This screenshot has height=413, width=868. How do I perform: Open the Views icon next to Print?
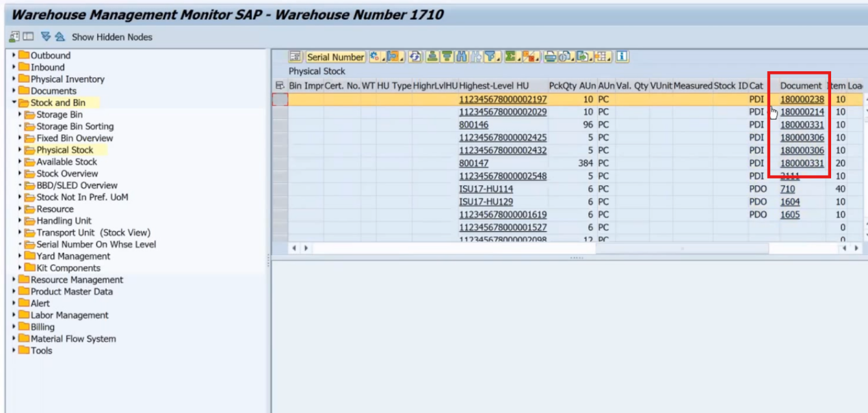click(x=566, y=57)
